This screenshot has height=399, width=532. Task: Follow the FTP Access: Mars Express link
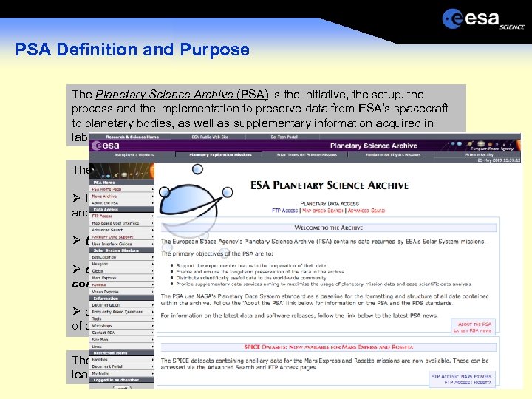point(461,376)
